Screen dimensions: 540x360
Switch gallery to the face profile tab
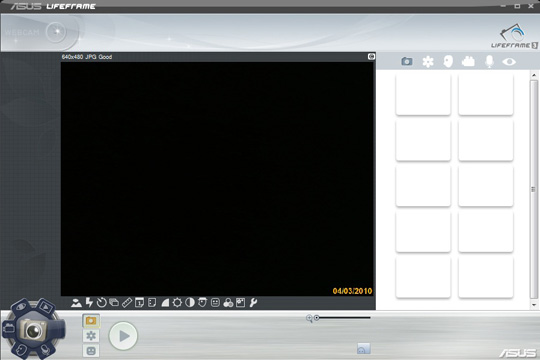(x=448, y=62)
